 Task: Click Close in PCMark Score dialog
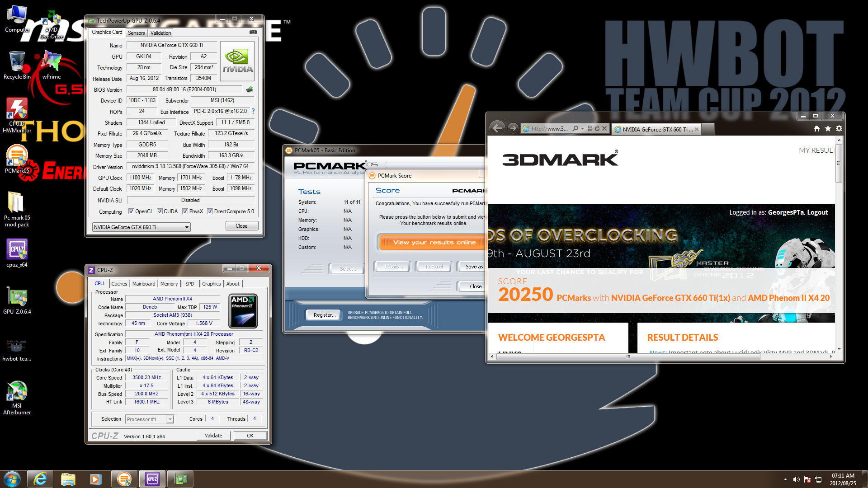471,286
